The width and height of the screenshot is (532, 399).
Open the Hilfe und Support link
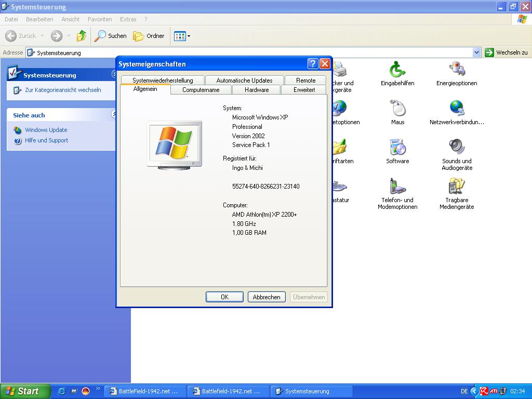[46, 140]
